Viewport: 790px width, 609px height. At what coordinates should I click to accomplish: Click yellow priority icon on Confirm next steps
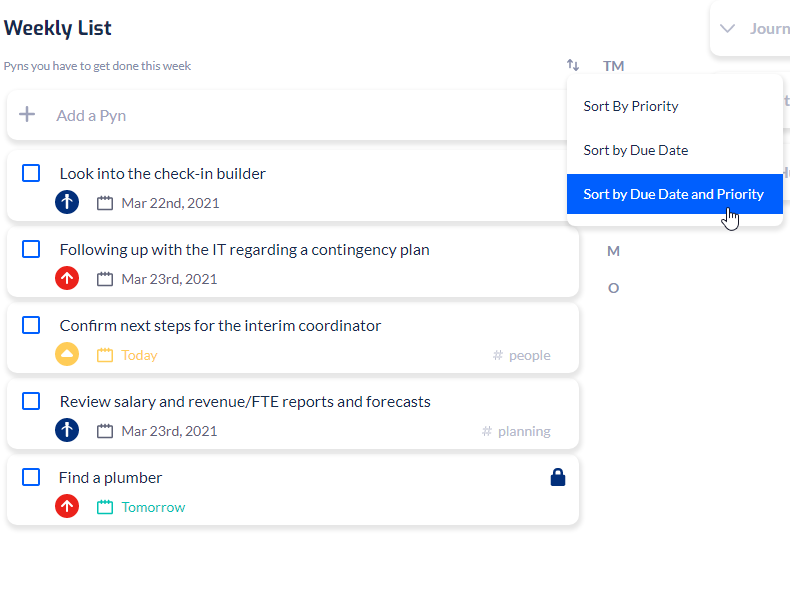[67, 354]
